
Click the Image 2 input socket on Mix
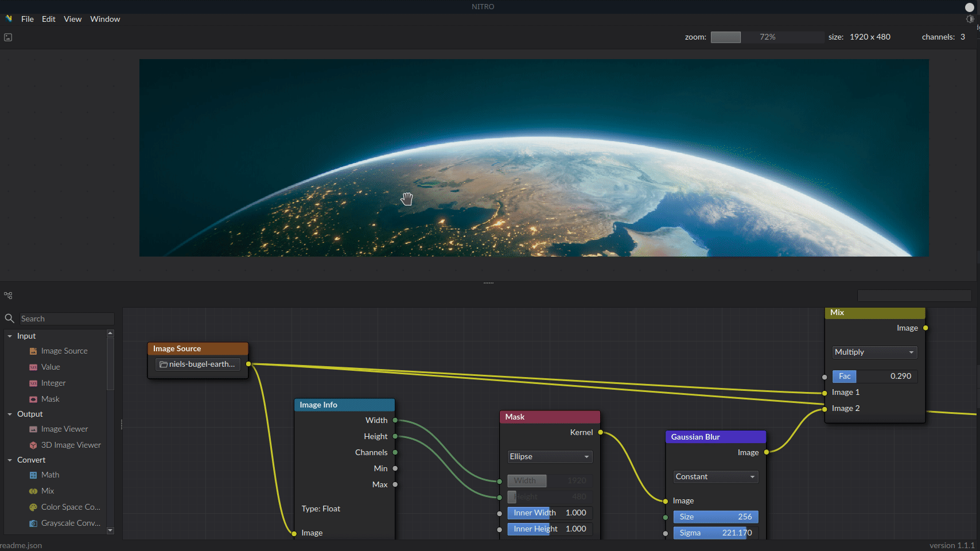click(825, 409)
